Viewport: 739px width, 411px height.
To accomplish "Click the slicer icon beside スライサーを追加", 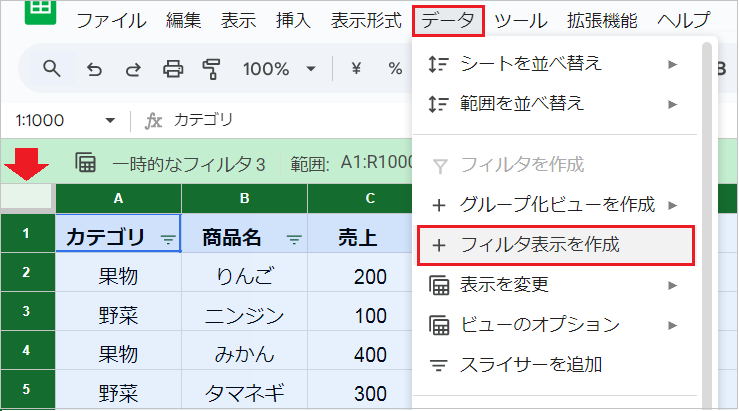I will coord(439,365).
